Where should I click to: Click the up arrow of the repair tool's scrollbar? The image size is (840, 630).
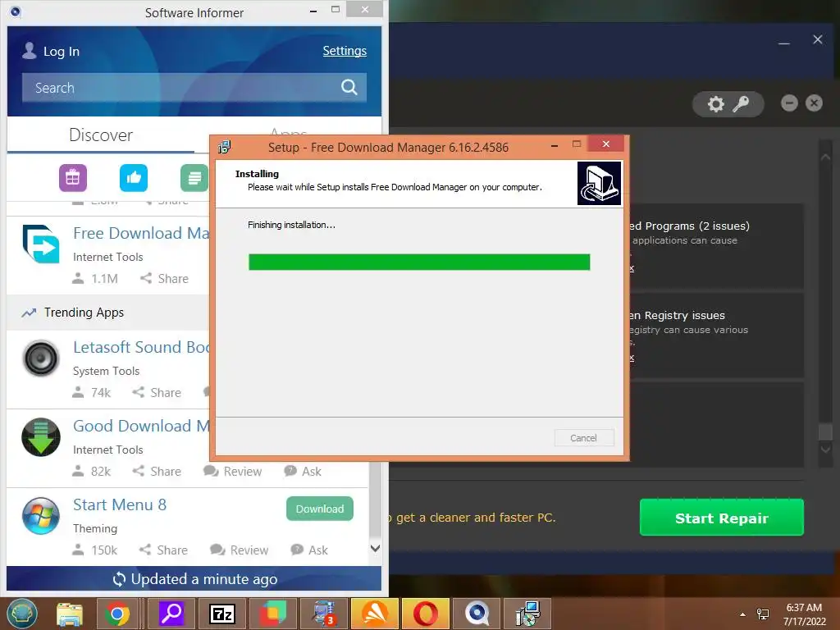click(825, 157)
